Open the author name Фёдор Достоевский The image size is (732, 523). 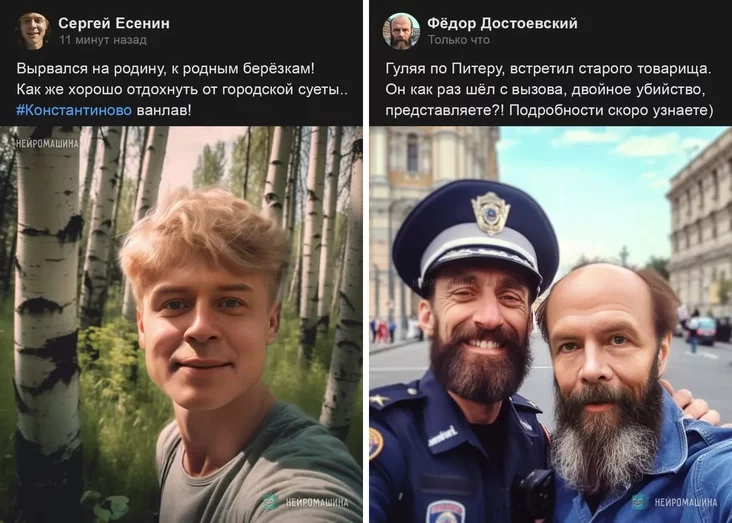(x=502, y=23)
